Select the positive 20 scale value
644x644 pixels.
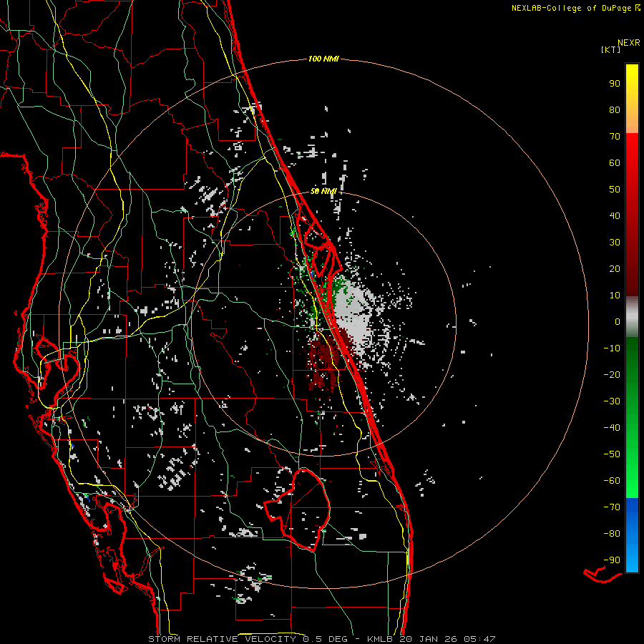tap(615, 269)
